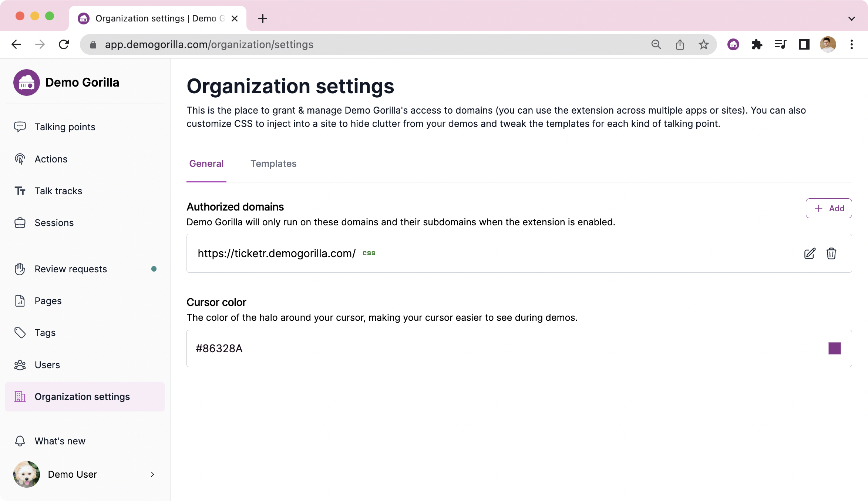Screen dimensions: 868x501
Task: Go to Actions in the sidebar
Action: pos(51,159)
